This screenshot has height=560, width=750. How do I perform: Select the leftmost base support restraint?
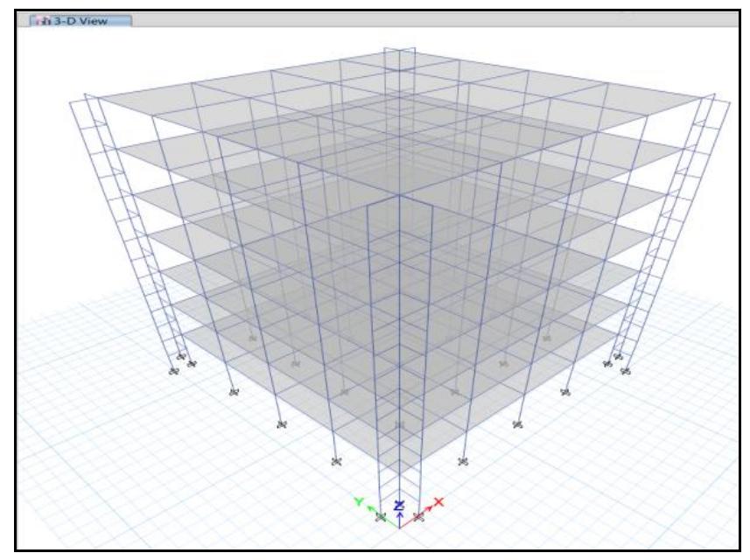tap(174, 372)
